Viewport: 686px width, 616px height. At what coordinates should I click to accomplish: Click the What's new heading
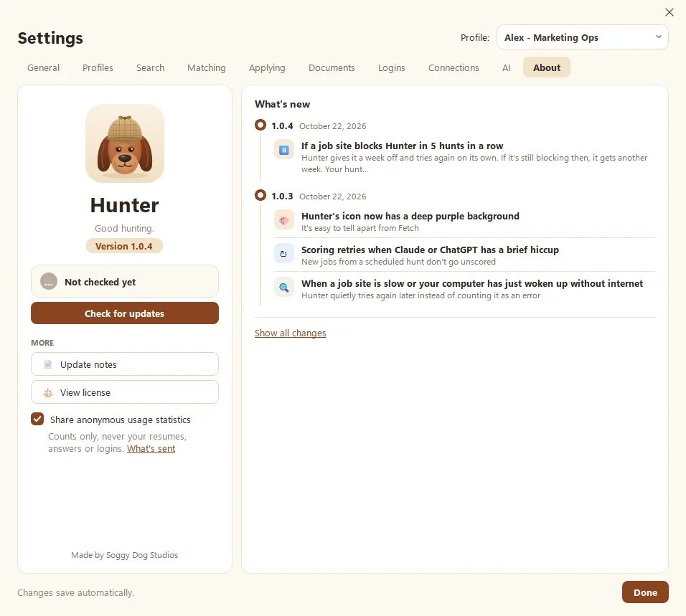pyautogui.click(x=282, y=104)
